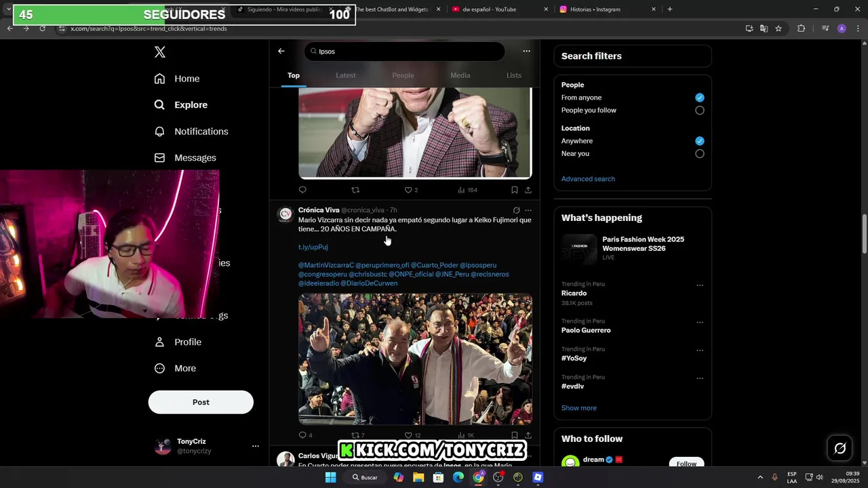
Task: Open options for #YoSoy trend
Action: point(700,350)
